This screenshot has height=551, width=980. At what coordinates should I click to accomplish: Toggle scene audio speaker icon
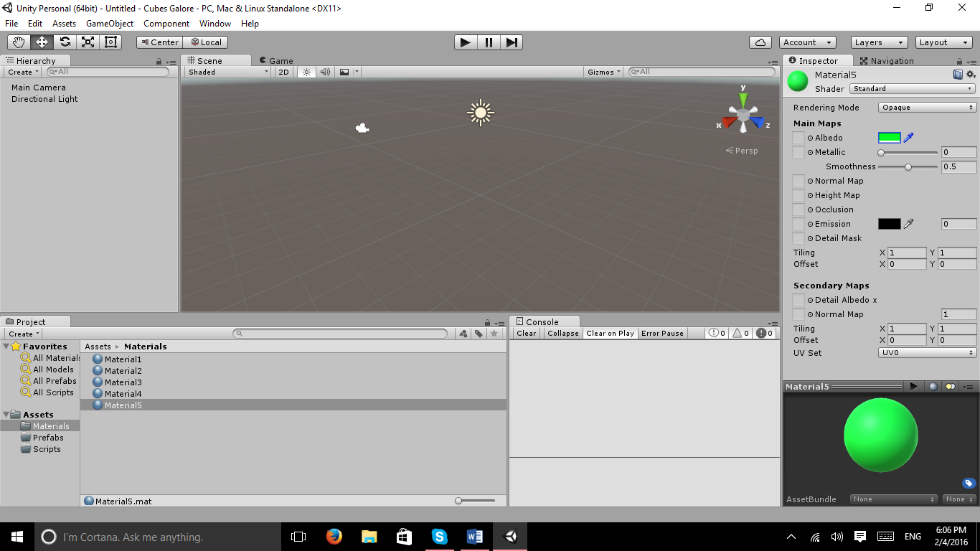pos(325,72)
